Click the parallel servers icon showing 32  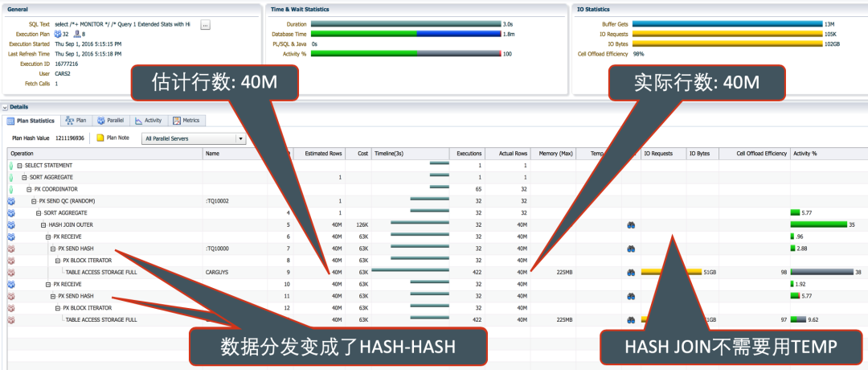coord(58,35)
